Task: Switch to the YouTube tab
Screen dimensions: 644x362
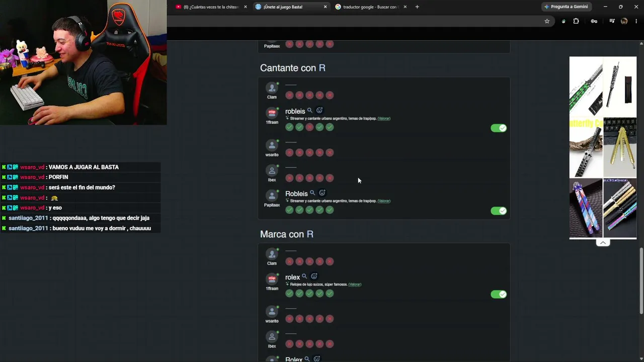Action: point(211,7)
